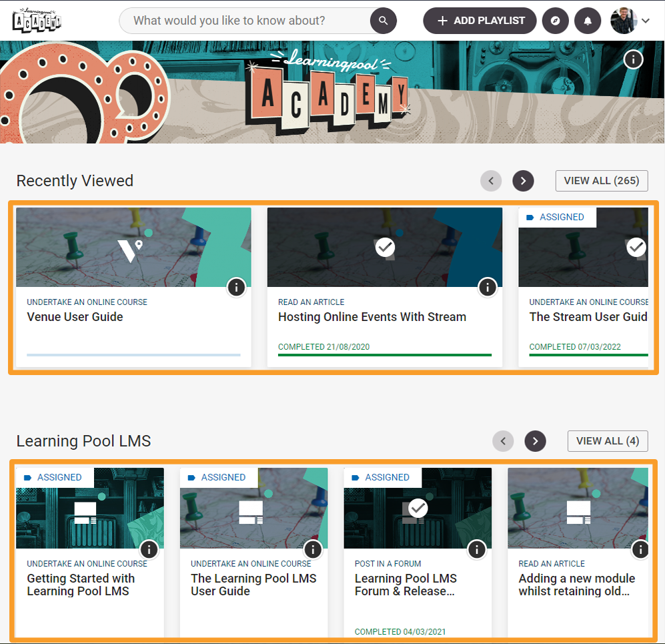The image size is (665, 644).
Task: Open The Learning Pool LMS User Guide
Action: tap(253, 585)
